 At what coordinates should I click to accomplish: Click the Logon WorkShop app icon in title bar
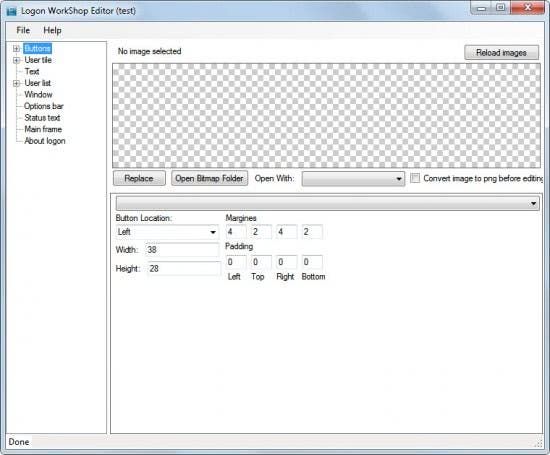point(11,11)
